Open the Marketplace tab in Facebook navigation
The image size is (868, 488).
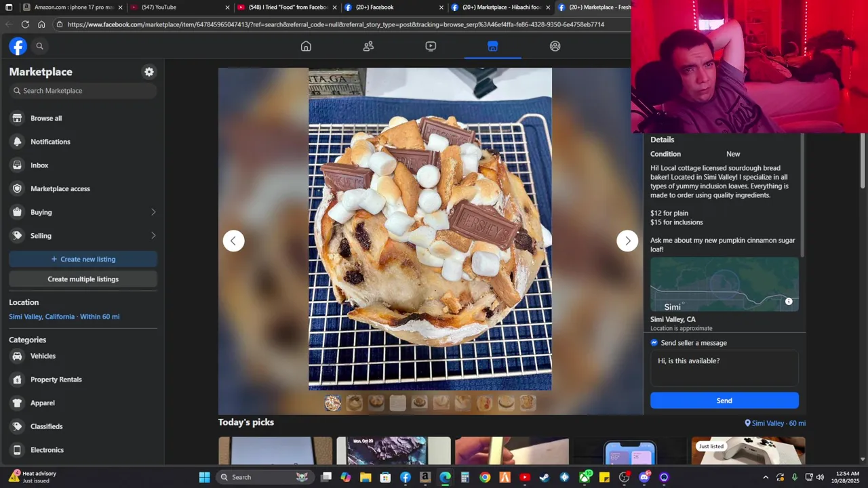(492, 46)
